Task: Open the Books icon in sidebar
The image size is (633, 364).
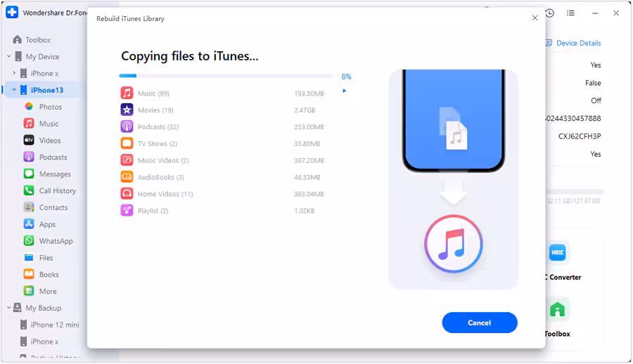Action: (29, 275)
